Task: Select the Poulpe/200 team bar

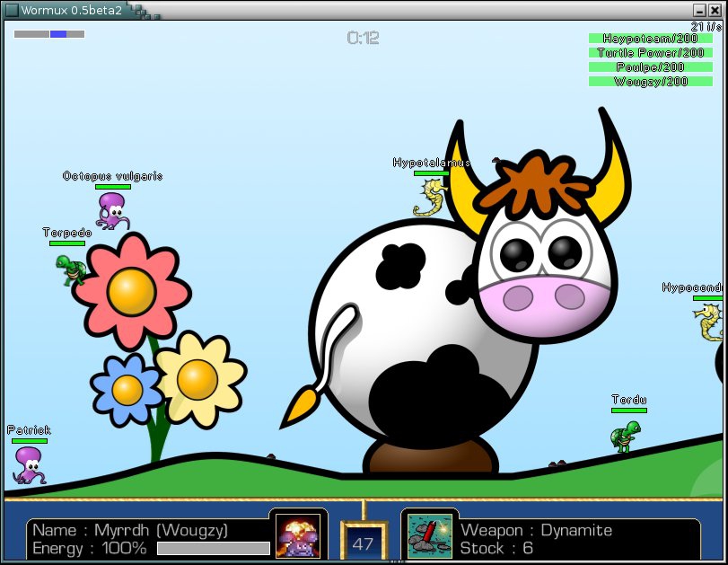Action: coord(651,67)
